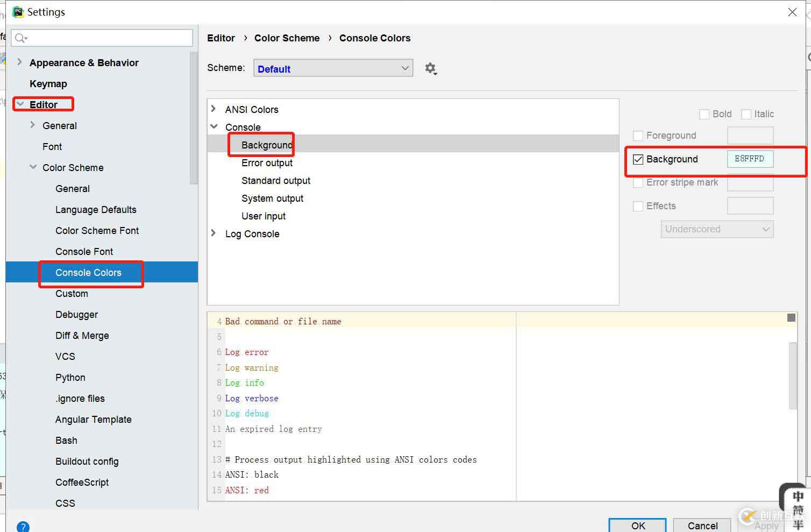Uncheck the Background checkbox

click(638, 159)
